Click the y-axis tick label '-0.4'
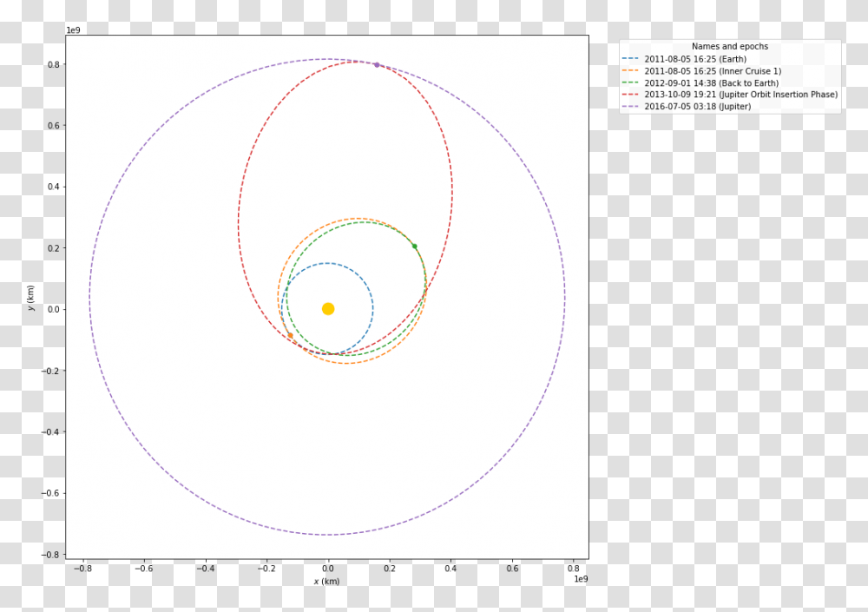The width and height of the screenshot is (868, 612). (50, 431)
